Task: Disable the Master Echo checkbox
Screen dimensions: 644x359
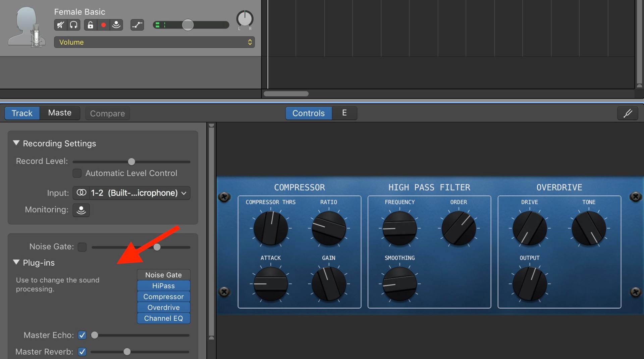Action: 82,335
